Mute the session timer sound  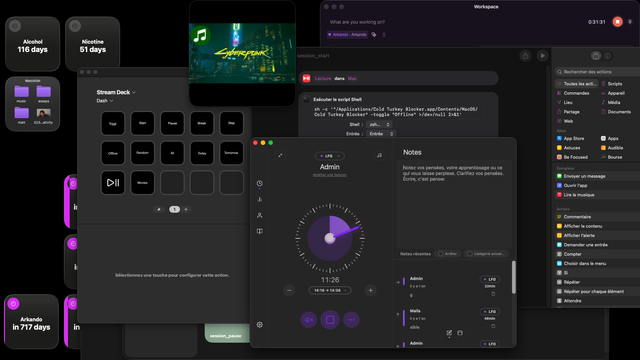click(309, 320)
